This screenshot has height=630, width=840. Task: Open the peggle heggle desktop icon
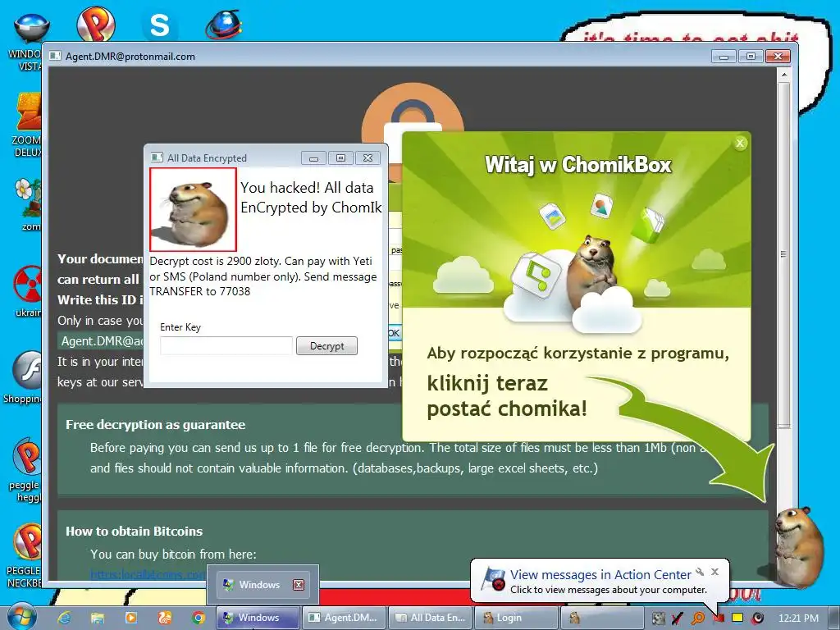25,470
